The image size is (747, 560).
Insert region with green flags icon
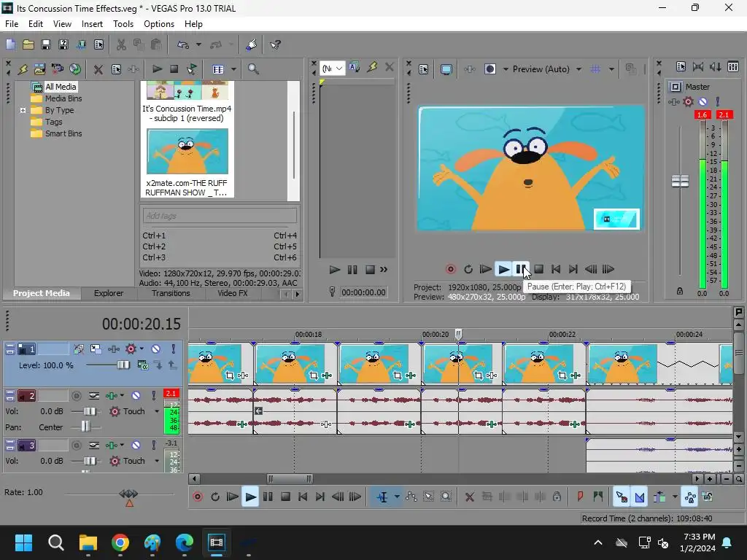(x=598, y=497)
